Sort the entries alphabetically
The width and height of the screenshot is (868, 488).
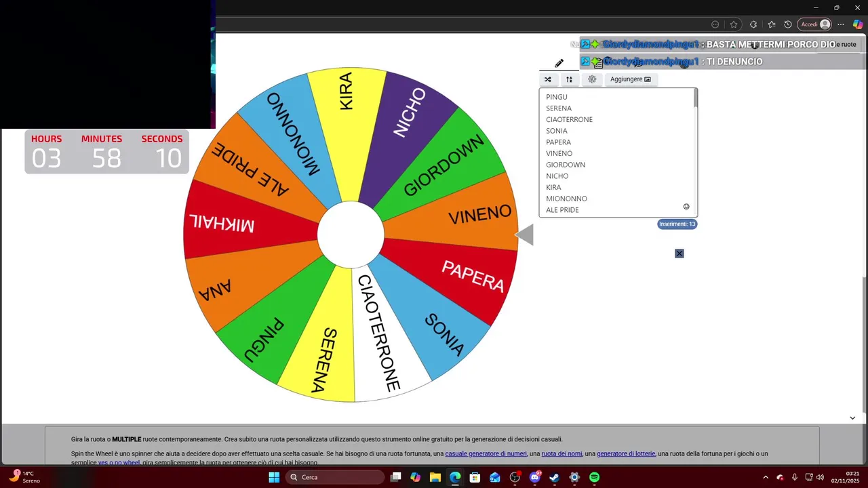[570, 79]
